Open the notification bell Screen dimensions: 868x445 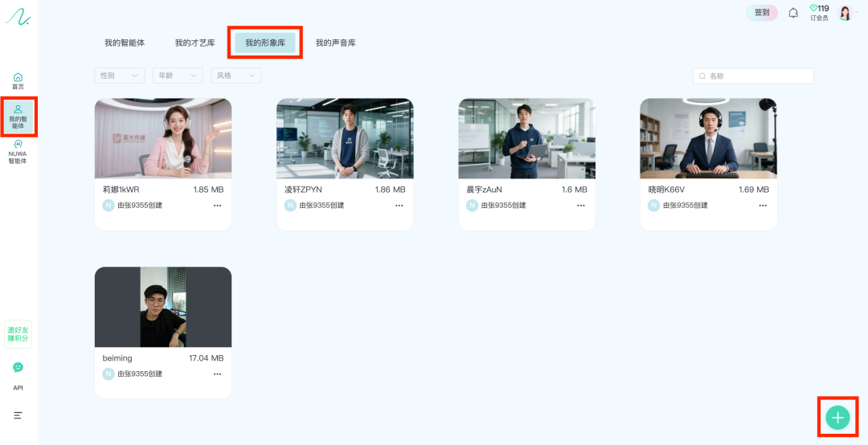[793, 13]
